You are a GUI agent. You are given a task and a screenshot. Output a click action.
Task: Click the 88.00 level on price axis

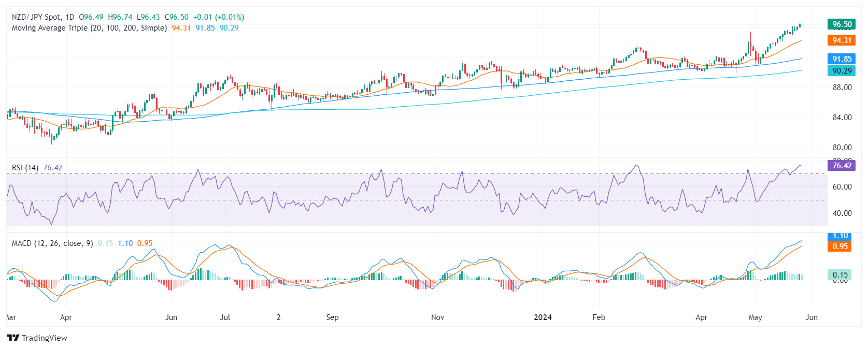coord(842,88)
